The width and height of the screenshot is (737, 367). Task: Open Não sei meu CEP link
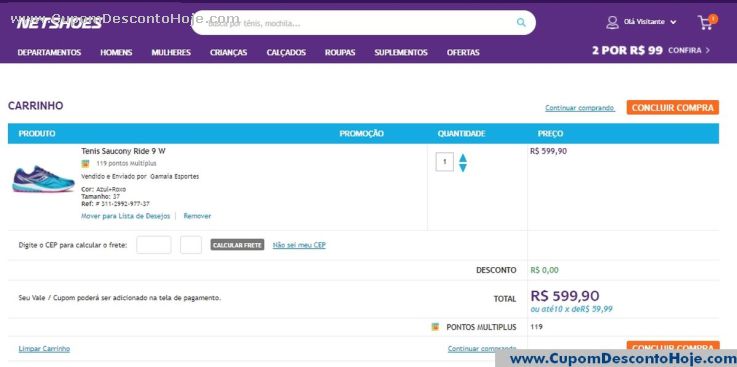299,245
